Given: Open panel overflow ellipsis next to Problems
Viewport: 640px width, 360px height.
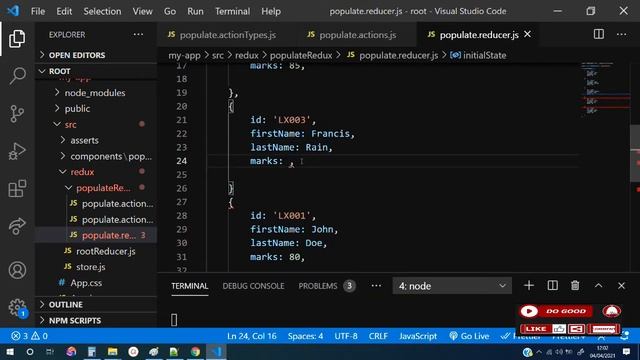Looking at the screenshot, I should point(376,285).
